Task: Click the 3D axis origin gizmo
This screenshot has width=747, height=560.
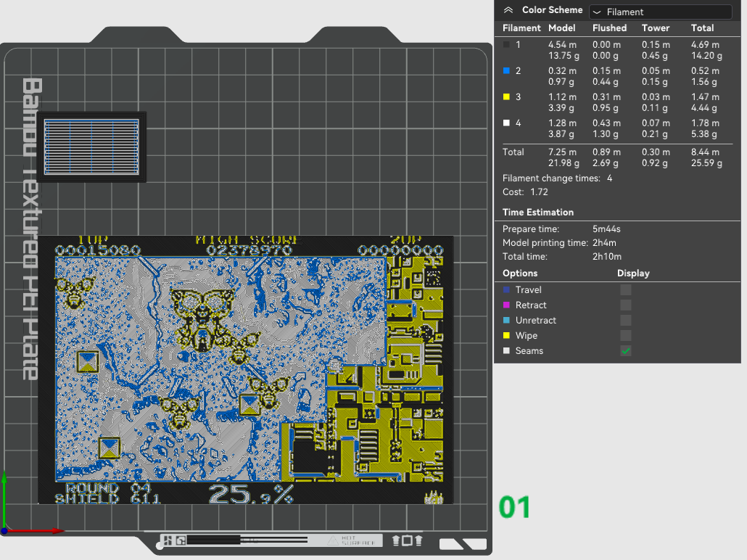Action: pos(4,530)
